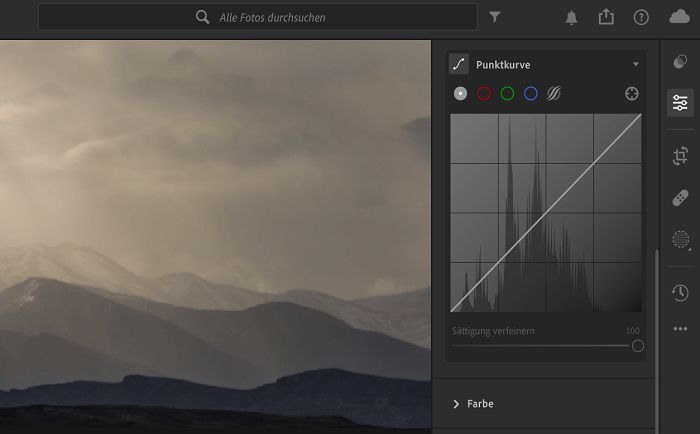Open the help question mark icon
Screen dimensions: 700x434
641,18
